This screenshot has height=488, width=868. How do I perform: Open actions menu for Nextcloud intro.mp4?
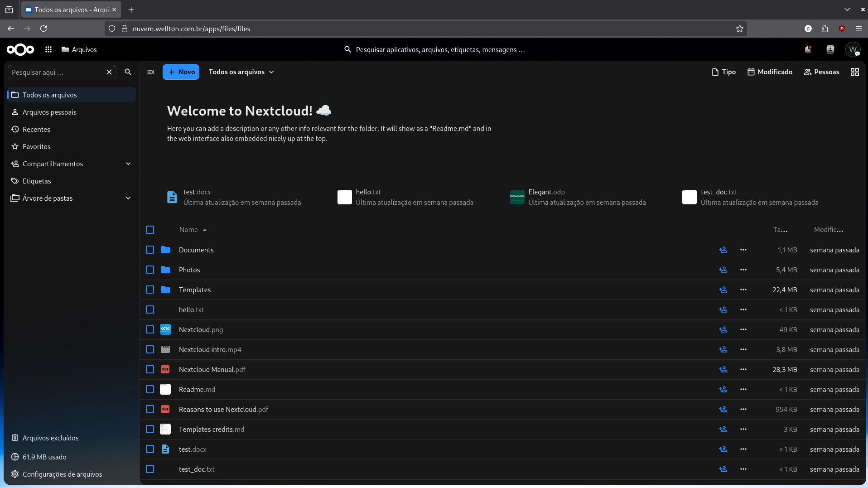tap(743, 349)
